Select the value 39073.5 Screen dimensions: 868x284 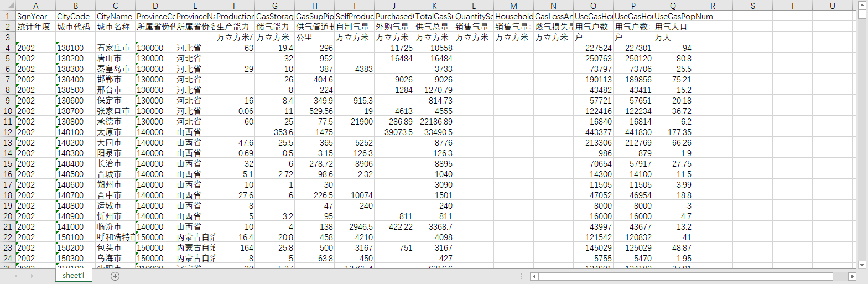[394, 132]
